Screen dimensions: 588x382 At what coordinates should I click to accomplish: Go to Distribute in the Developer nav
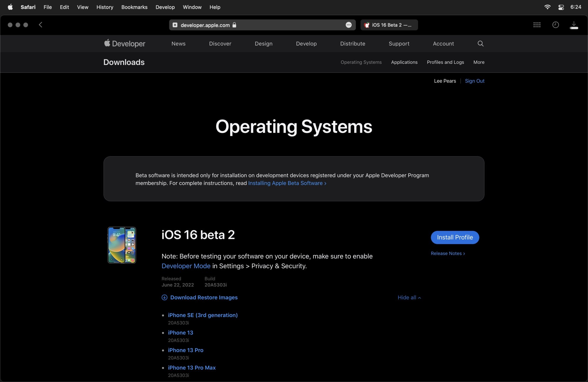[x=353, y=44]
